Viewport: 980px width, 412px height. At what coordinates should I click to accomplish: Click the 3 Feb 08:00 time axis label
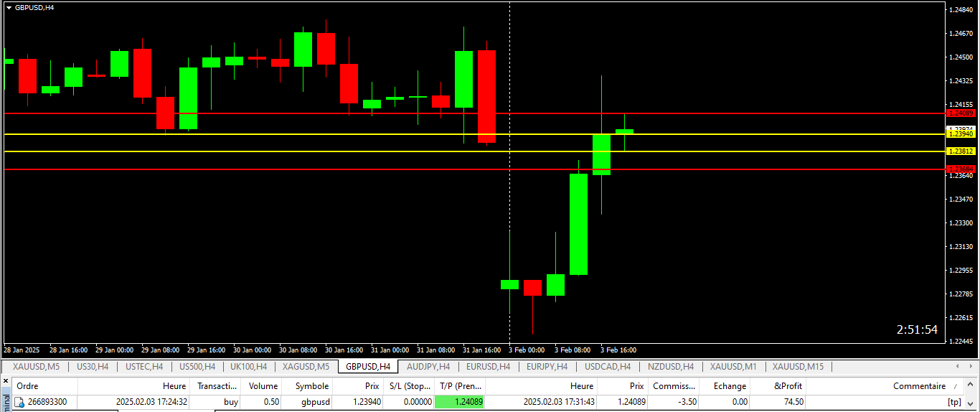point(573,350)
